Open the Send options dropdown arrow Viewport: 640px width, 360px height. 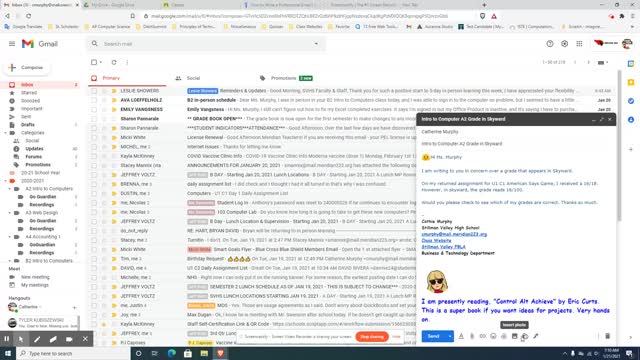point(450,336)
